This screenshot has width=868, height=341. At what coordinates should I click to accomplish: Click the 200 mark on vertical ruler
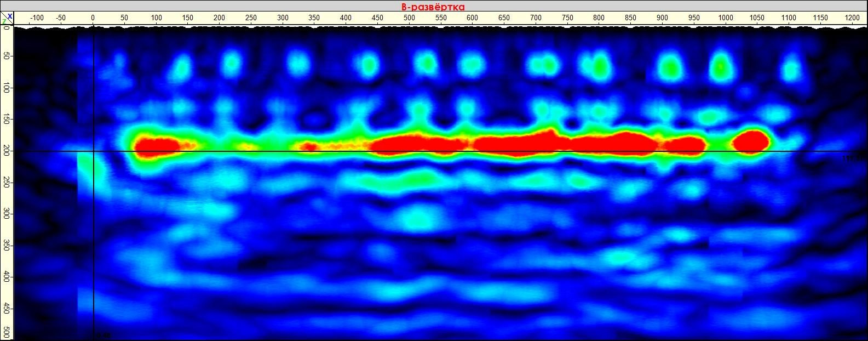(x=6, y=151)
